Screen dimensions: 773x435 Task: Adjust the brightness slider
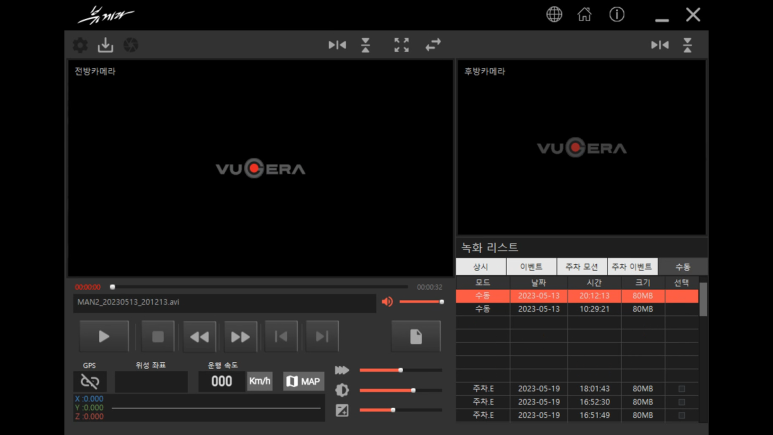[x=400, y=390]
